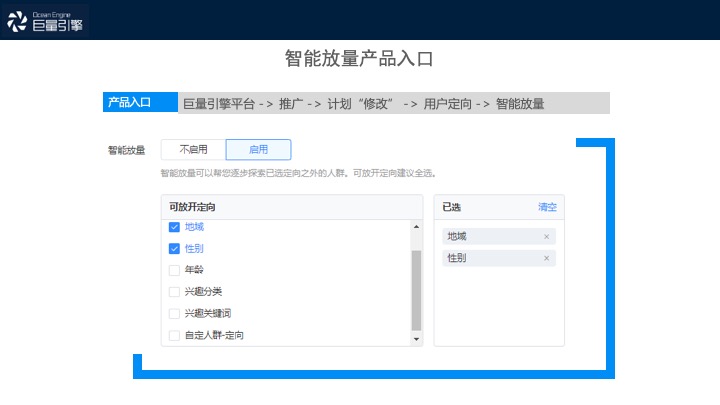Viewport: 720px width, 405px height.
Task: Click the 已选 header
Action: coord(451,207)
